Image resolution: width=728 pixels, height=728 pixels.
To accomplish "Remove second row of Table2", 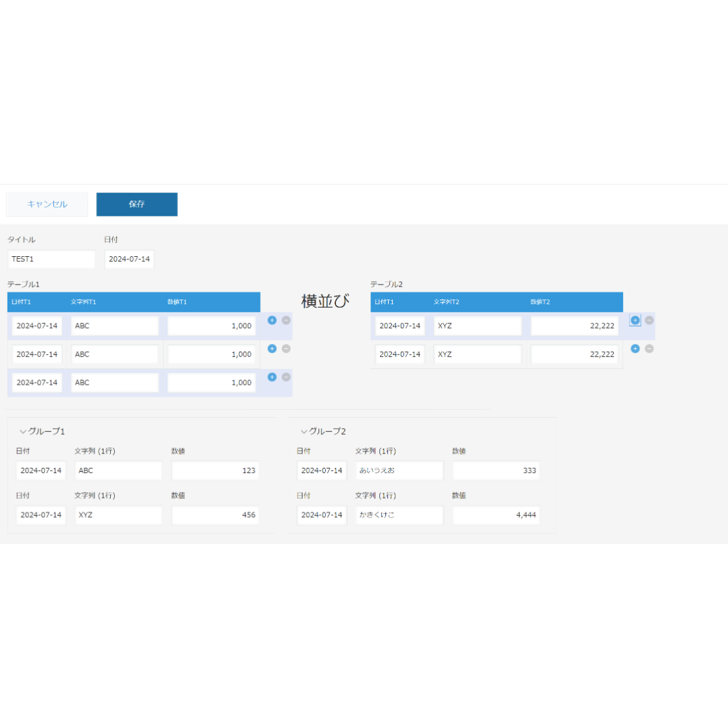I will (649, 348).
